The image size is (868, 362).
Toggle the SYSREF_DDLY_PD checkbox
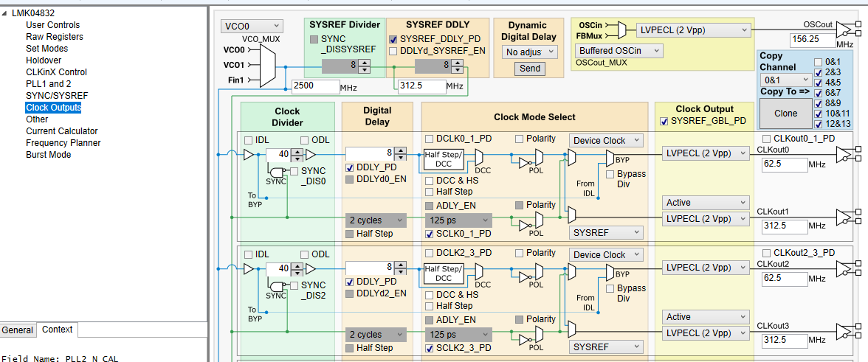pos(393,40)
